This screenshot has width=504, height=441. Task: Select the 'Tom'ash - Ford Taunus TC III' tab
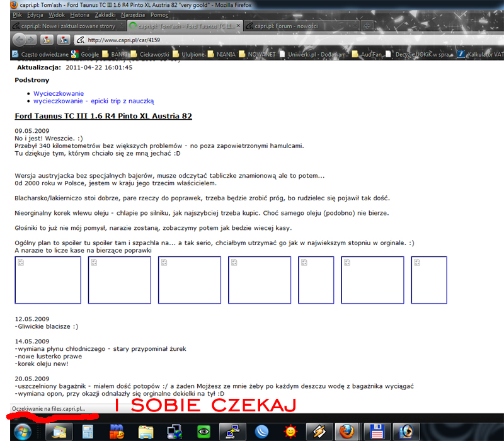click(x=185, y=26)
